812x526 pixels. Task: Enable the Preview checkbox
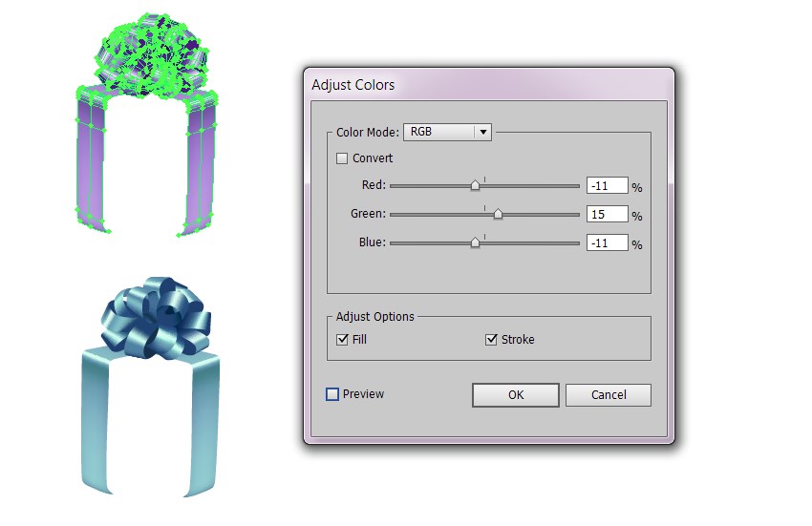click(x=332, y=394)
